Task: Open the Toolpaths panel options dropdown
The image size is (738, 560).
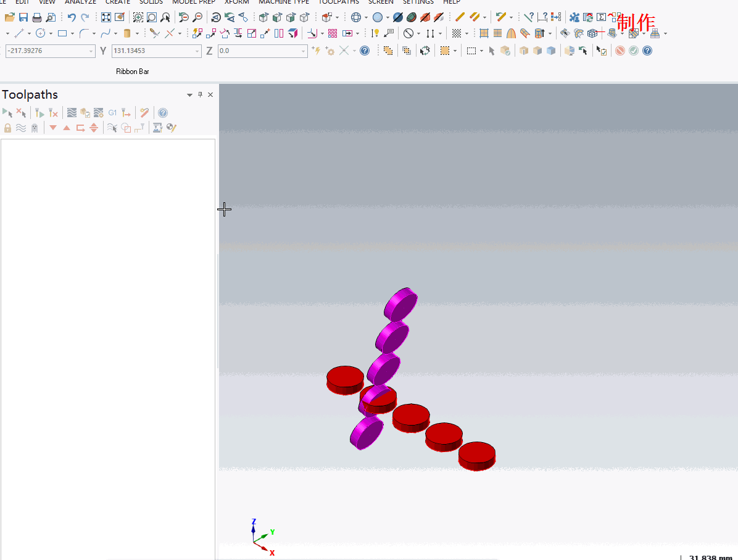Action: coord(189,95)
